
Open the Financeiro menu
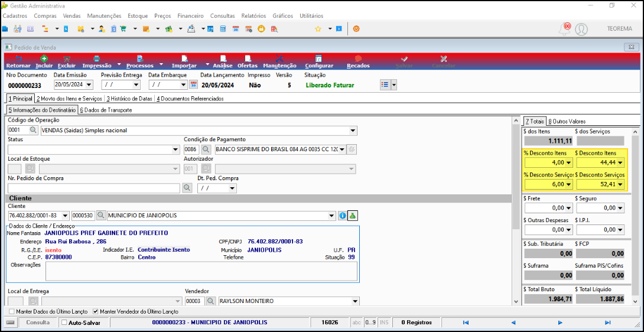click(x=190, y=16)
